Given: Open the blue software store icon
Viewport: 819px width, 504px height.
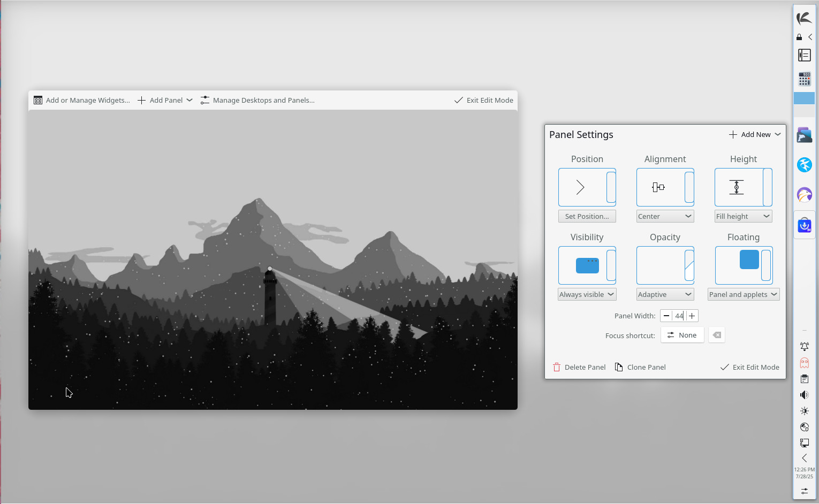Looking at the screenshot, I should (x=804, y=225).
